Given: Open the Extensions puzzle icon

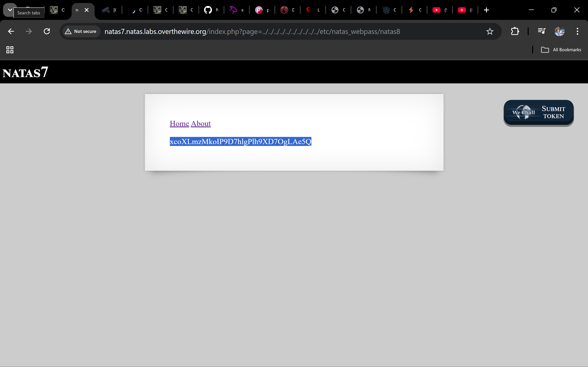Looking at the screenshot, I should pos(515,31).
